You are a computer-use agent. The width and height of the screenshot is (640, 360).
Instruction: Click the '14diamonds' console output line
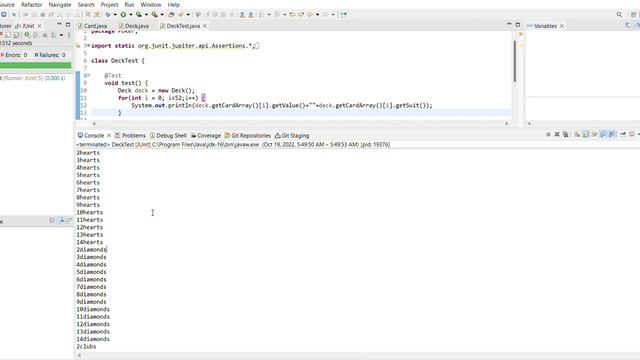pyautogui.click(x=93, y=339)
